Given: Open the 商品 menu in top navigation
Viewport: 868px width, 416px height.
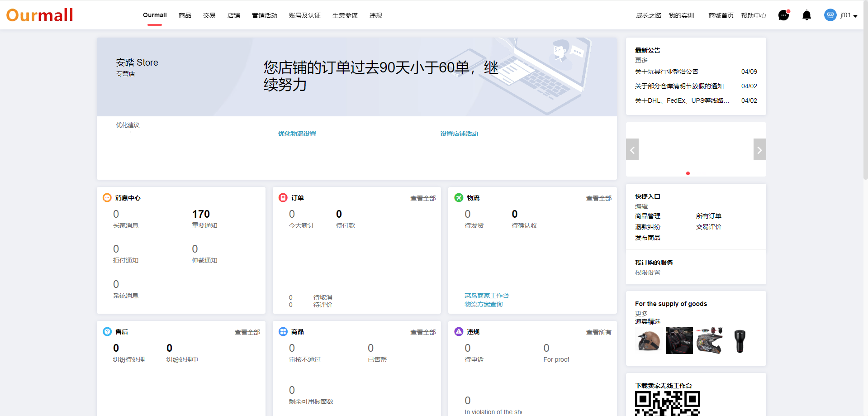Looking at the screenshot, I should (x=185, y=15).
